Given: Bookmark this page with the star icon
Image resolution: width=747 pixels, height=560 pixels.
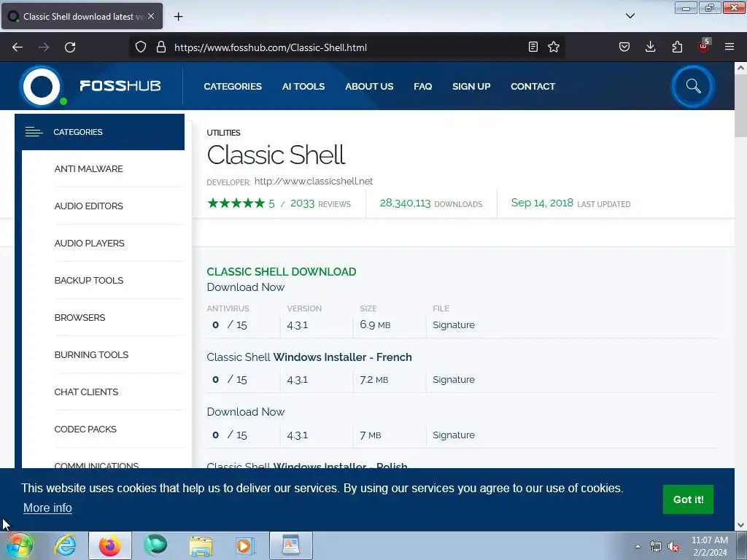Looking at the screenshot, I should tap(554, 47).
